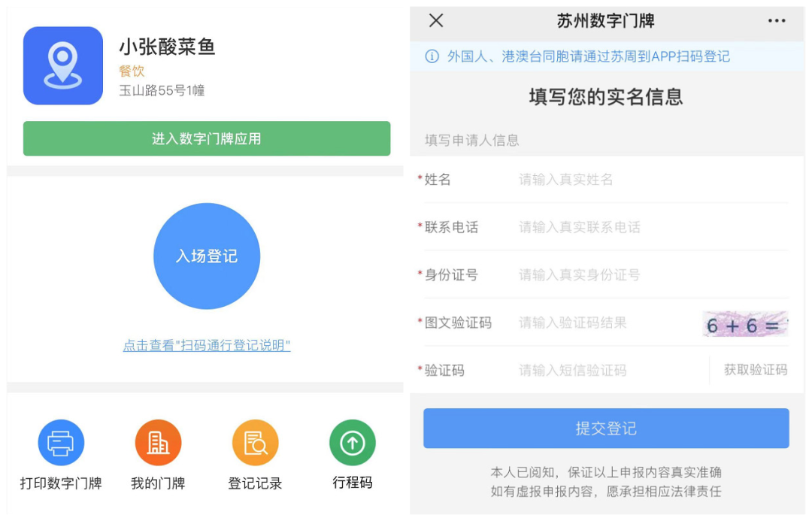The height and width of the screenshot is (521, 812).
Task: Click the info icon in notice banner
Action: pyautogui.click(x=432, y=57)
